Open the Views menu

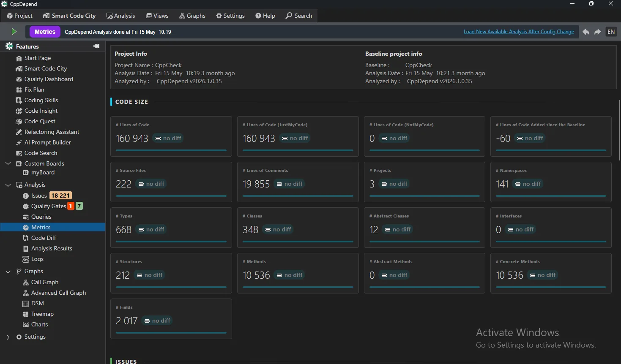(157, 16)
